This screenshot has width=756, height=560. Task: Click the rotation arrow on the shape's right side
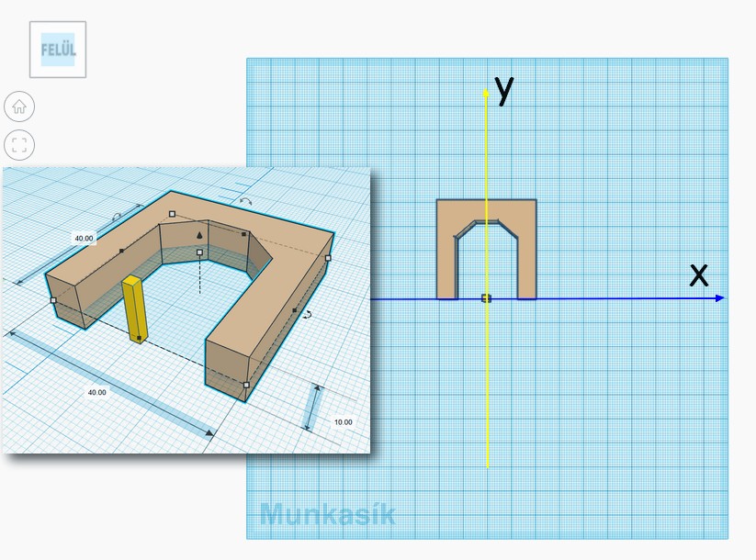point(308,314)
